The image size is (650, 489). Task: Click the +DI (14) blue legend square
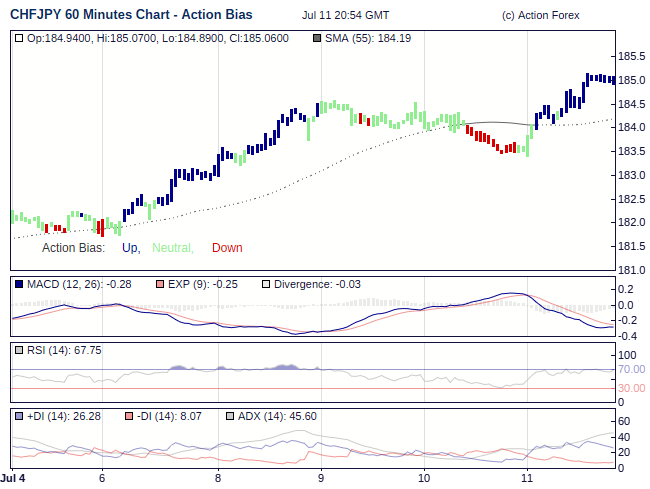click(x=19, y=416)
